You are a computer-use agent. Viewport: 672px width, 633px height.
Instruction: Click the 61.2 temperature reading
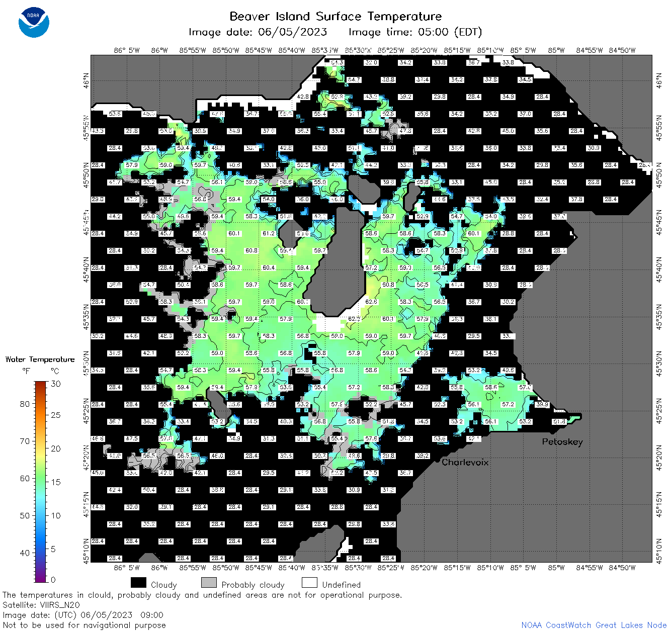coord(269,233)
